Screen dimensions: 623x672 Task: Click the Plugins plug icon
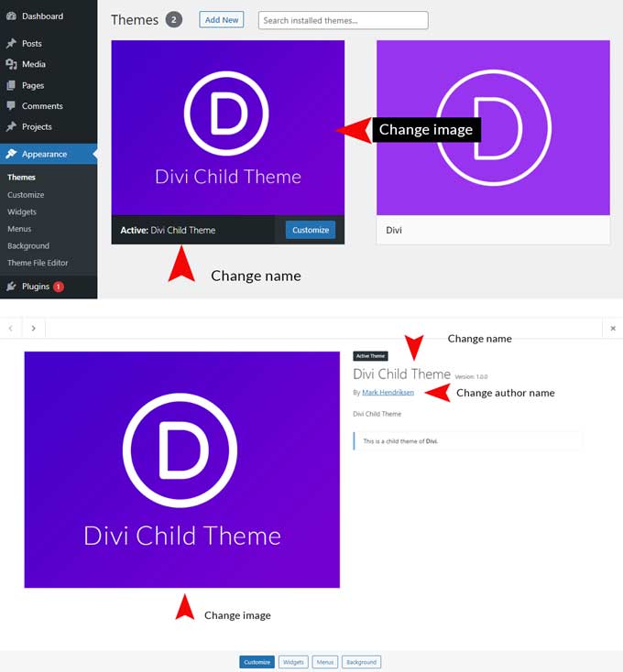point(12,287)
